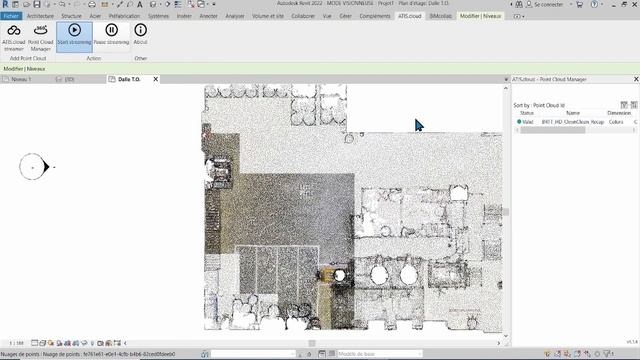The width and height of the screenshot is (640, 360).
Task: Click the Pause streaming button
Action: pos(111,37)
